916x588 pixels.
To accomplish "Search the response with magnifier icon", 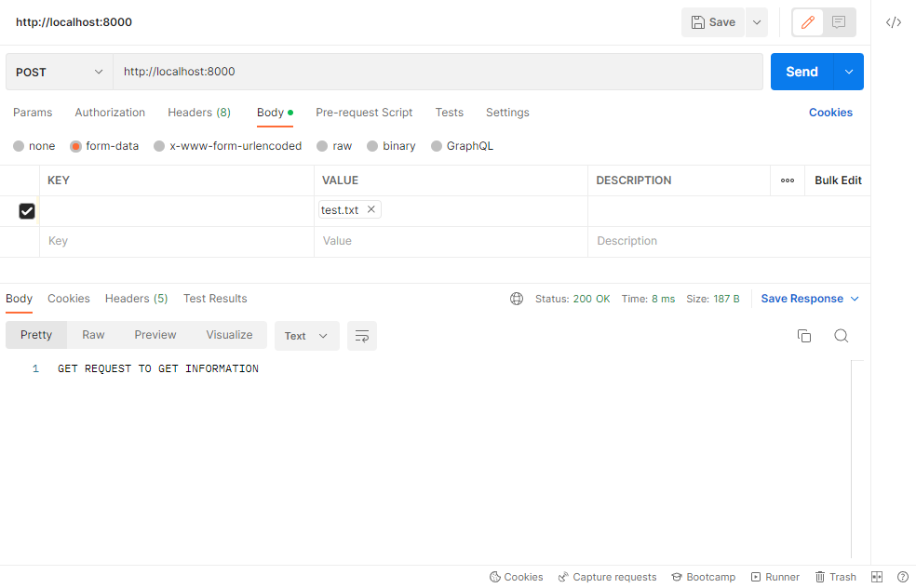I will pos(841,336).
